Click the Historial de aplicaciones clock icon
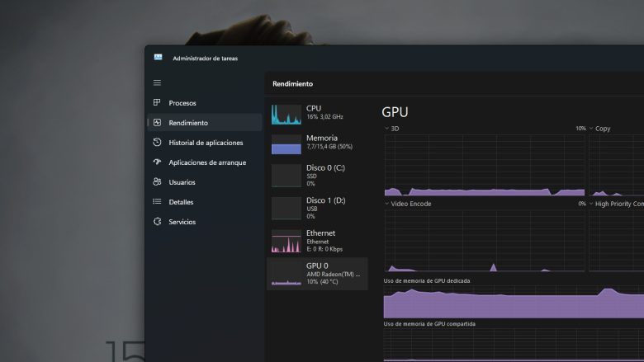The height and width of the screenshot is (362, 644). pos(157,143)
